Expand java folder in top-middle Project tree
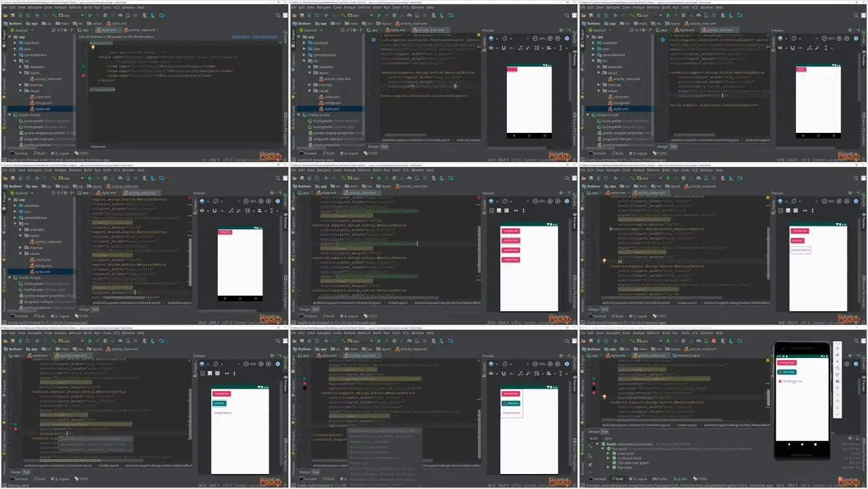The width and height of the screenshot is (868, 489). (x=304, y=49)
